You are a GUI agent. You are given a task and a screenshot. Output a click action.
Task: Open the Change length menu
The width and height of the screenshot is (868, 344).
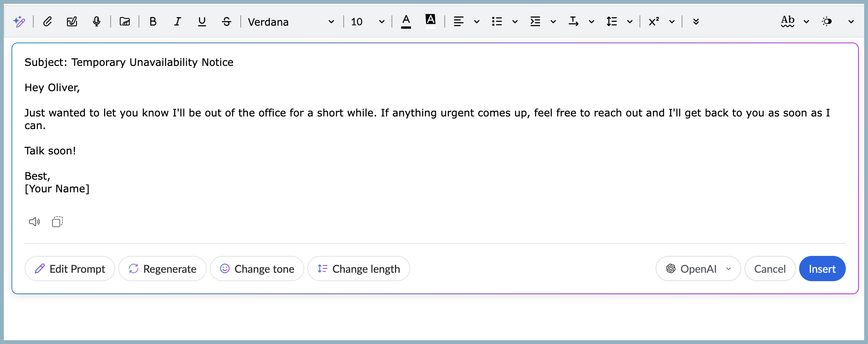(359, 269)
